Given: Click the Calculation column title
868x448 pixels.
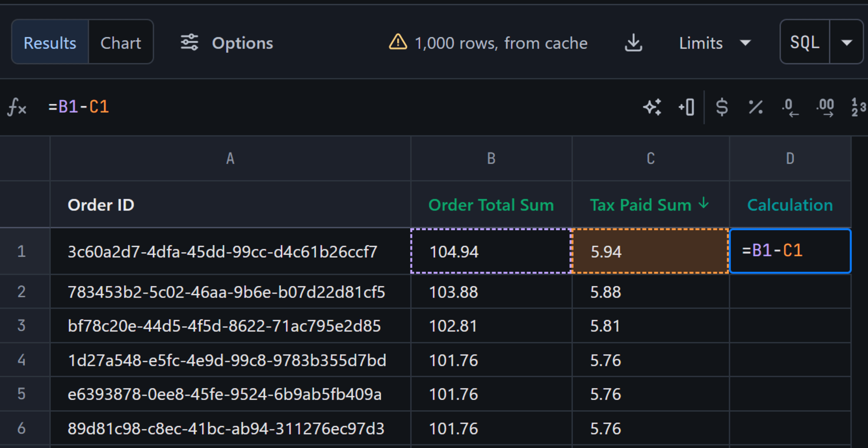Looking at the screenshot, I should point(790,205).
